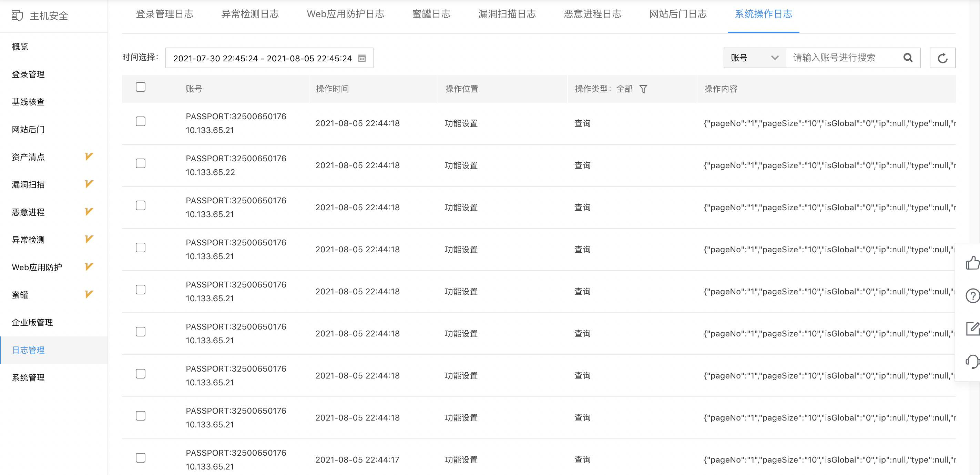980x475 pixels.
Task: Click the thumbs-up feedback icon
Action: [x=972, y=263]
